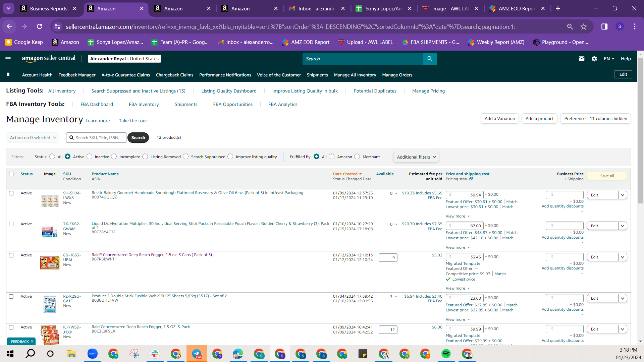Viewport: 644px width, 362px height.
Task: Open the Listing Quality Dashboard link
Action: [229, 91]
